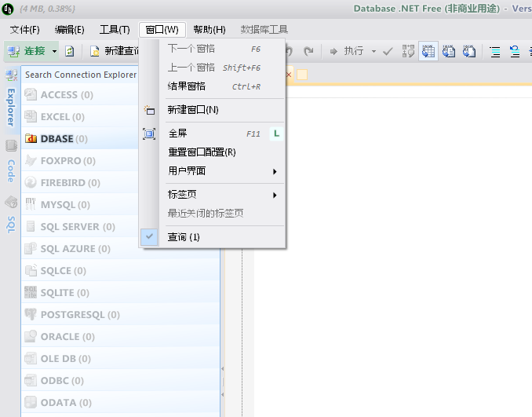Select ACCESS (0) connection group
Image resolution: width=532 pixels, height=417 pixels.
pos(80,95)
